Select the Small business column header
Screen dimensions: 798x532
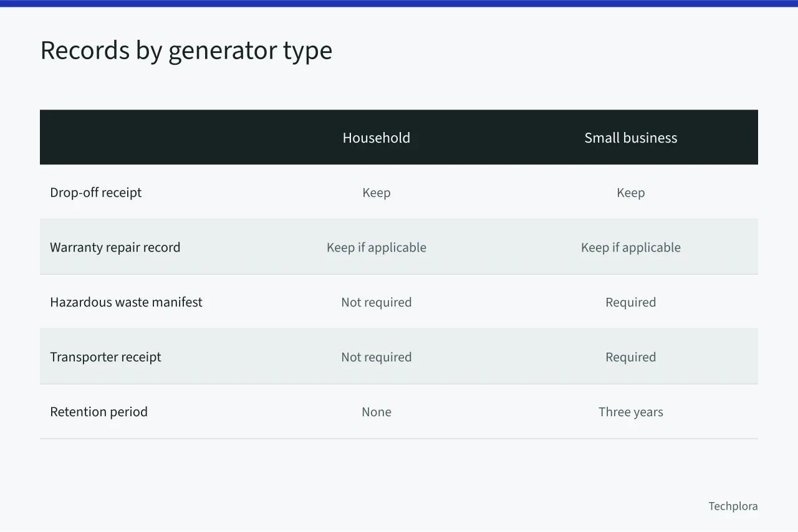pyautogui.click(x=631, y=138)
